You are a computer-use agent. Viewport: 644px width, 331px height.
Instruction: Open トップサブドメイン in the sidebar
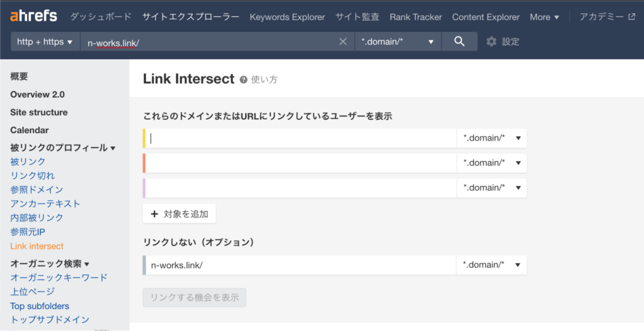(50, 320)
